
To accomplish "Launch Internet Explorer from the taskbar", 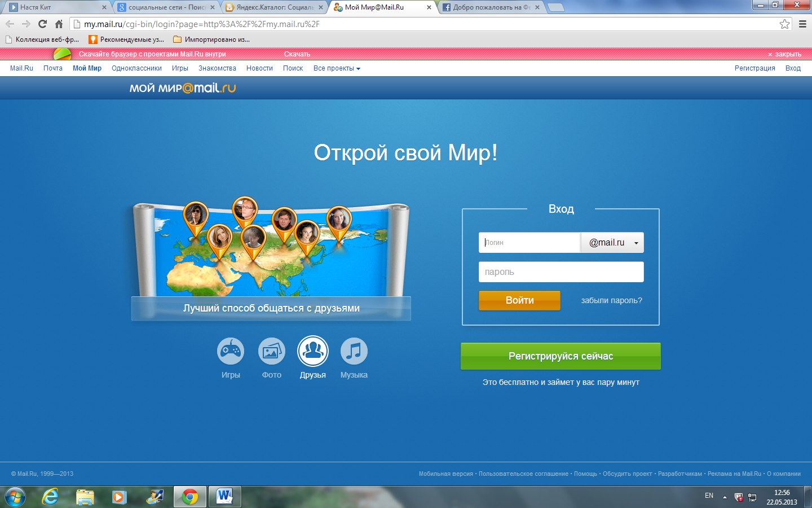I will [50, 497].
